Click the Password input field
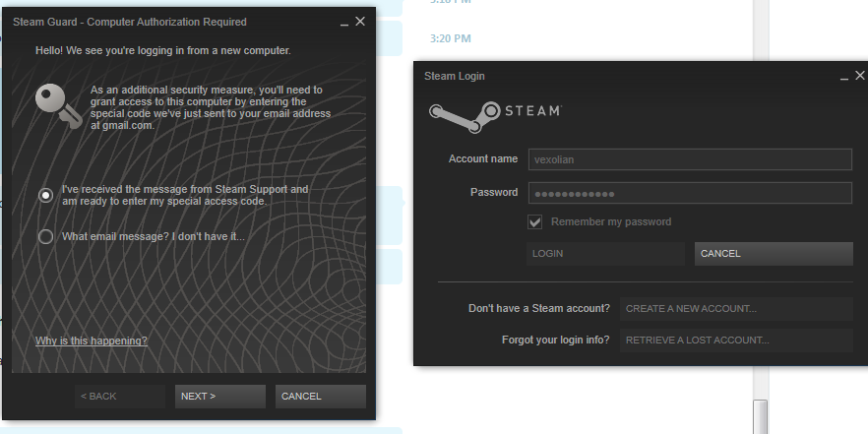 [690, 193]
